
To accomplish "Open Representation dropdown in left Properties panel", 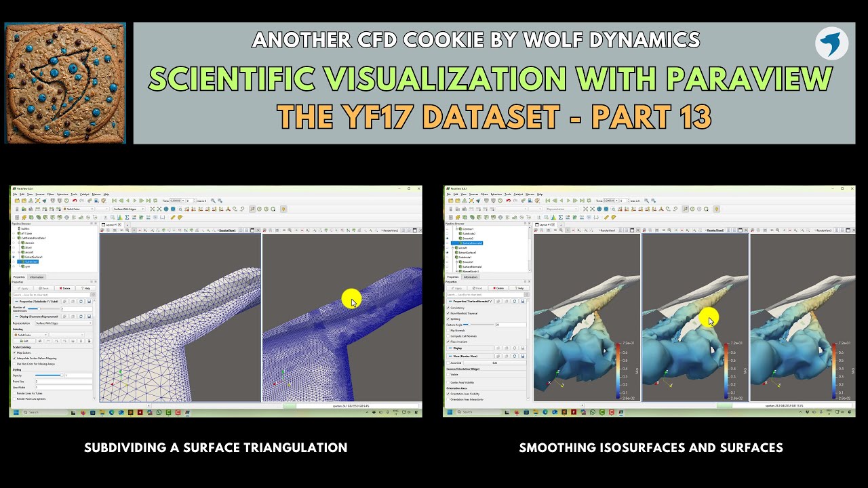I will click(64, 323).
